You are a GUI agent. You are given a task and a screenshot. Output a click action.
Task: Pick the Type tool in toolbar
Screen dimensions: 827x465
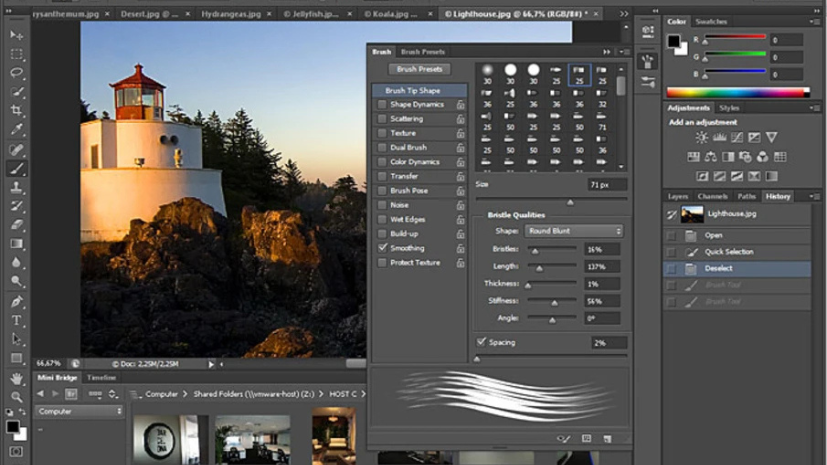(x=17, y=321)
